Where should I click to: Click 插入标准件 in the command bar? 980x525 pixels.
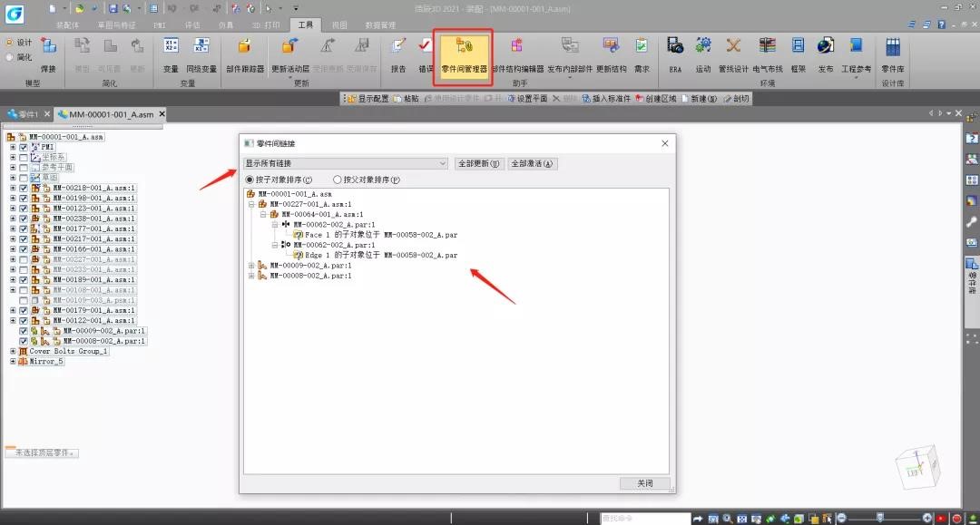[x=606, y=99]
